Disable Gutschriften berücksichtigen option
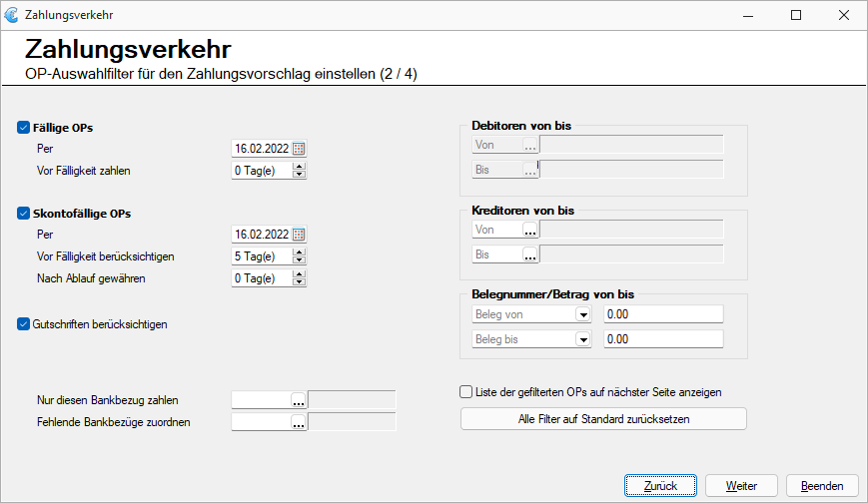Viewport: 868px width, 503px height. point(23,324)
